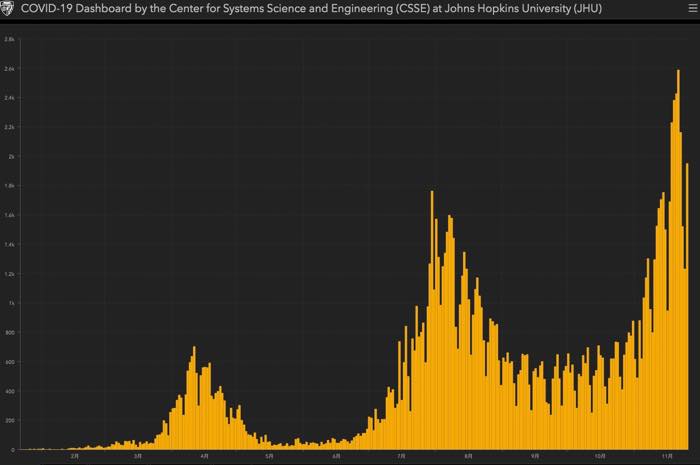Select the tallest bar of the November peak
This screenshot has width=700, height=465.
(x=678, y=259)
